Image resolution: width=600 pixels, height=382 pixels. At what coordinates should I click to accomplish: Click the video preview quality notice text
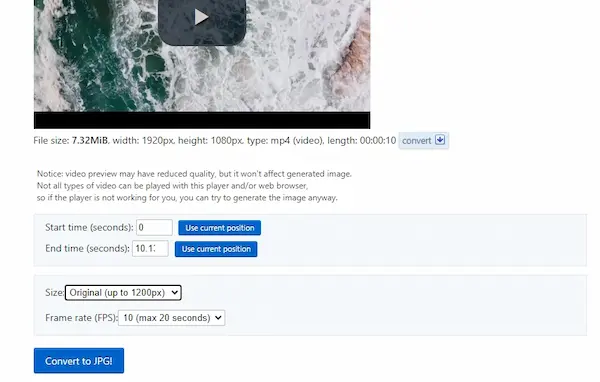coord(194,174)
